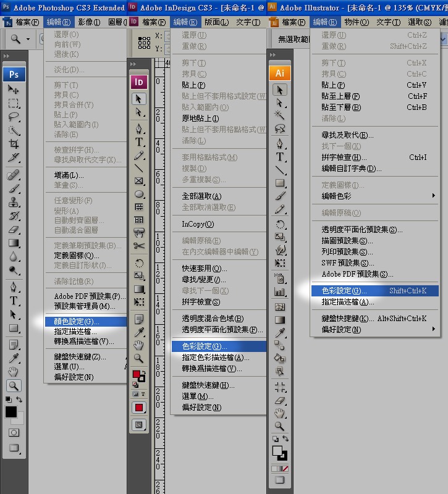Click InDesign red fill color swatch
Viewport: 448px width, 494px height.
tap(136, 374)
